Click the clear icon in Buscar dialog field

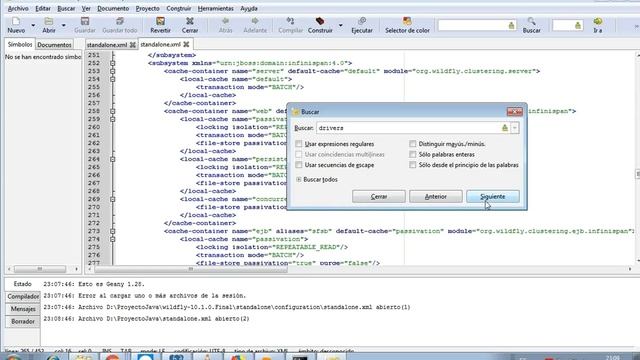(505, 128)
